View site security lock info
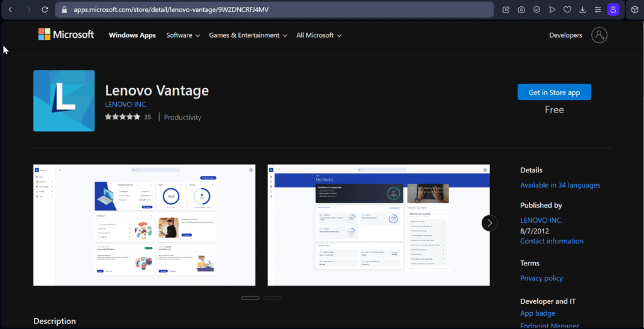The height and width of the screenshot is (329, 644). click(64, 9)
